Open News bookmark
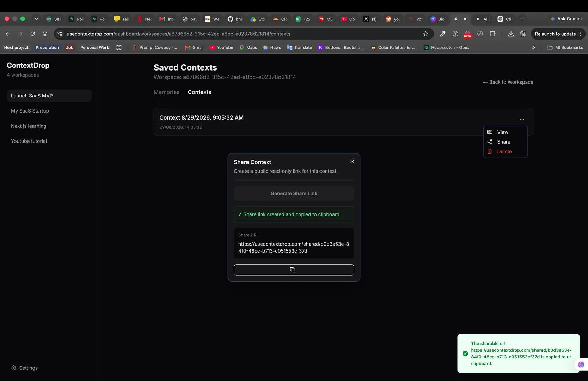 (x=272, y=47)
